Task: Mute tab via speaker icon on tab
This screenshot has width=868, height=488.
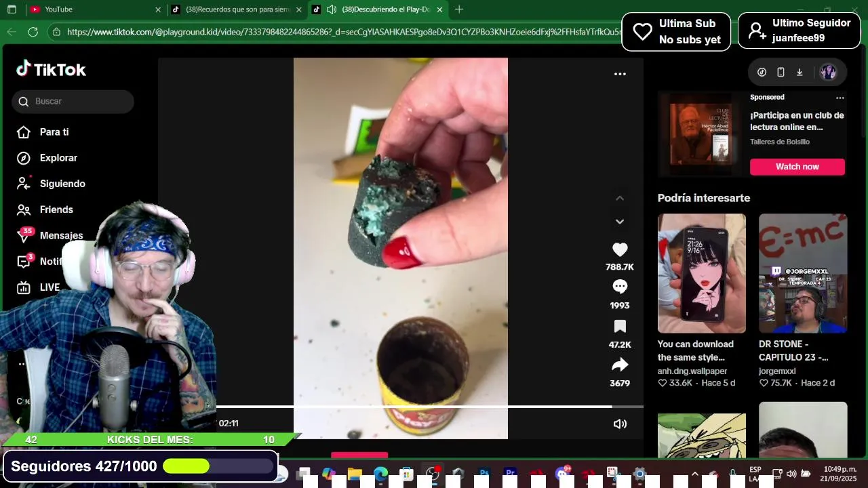Action: click(x=332, y=9)
